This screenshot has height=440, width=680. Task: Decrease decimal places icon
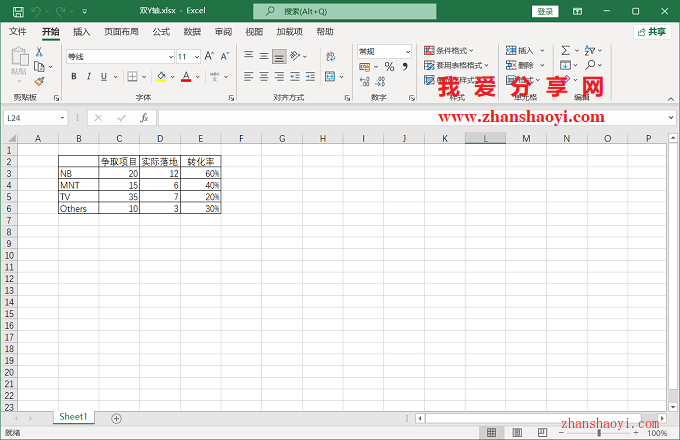click(380, 81)
